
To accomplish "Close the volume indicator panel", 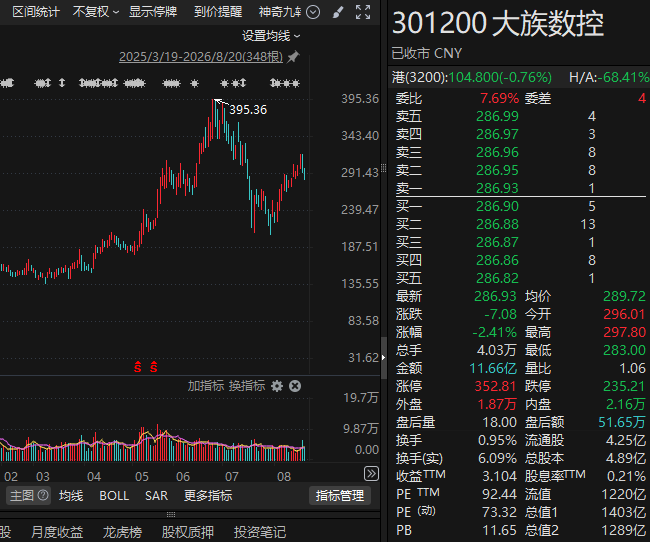I will pyautogui.click(x=295, y=386).
